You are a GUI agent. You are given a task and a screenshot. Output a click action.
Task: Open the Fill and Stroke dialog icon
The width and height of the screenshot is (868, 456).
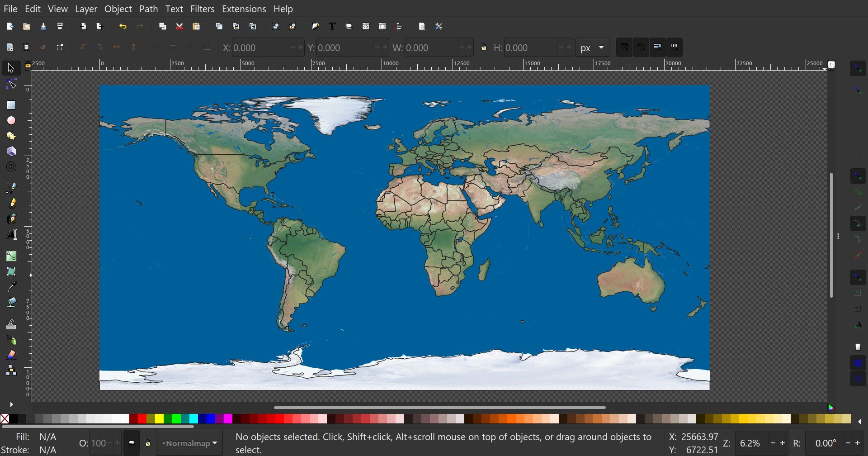[x=316, y=26]
